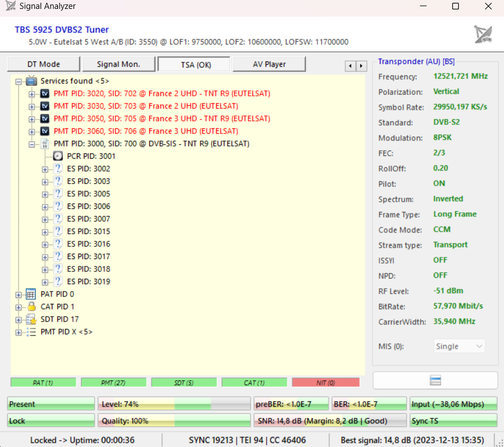Click the red NIT (0) indicator

click(x=326, y=382)
